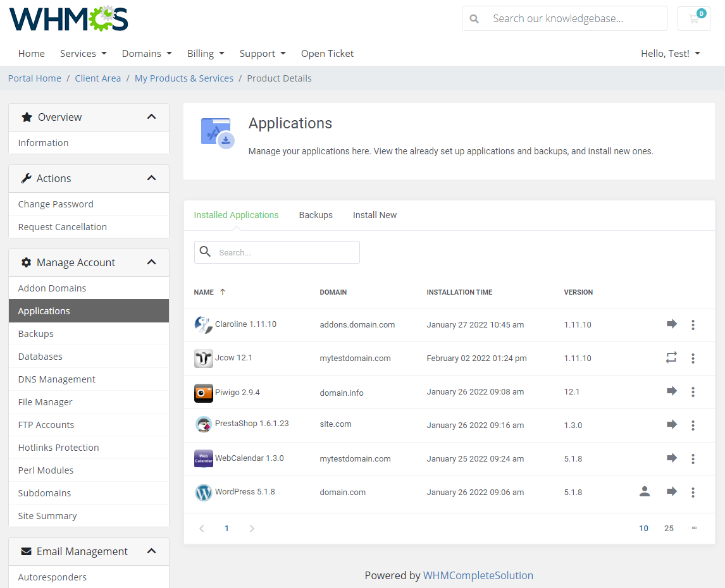Collapse the Email Management sidebar panel
725x588 pixels.
coord(151,551)
